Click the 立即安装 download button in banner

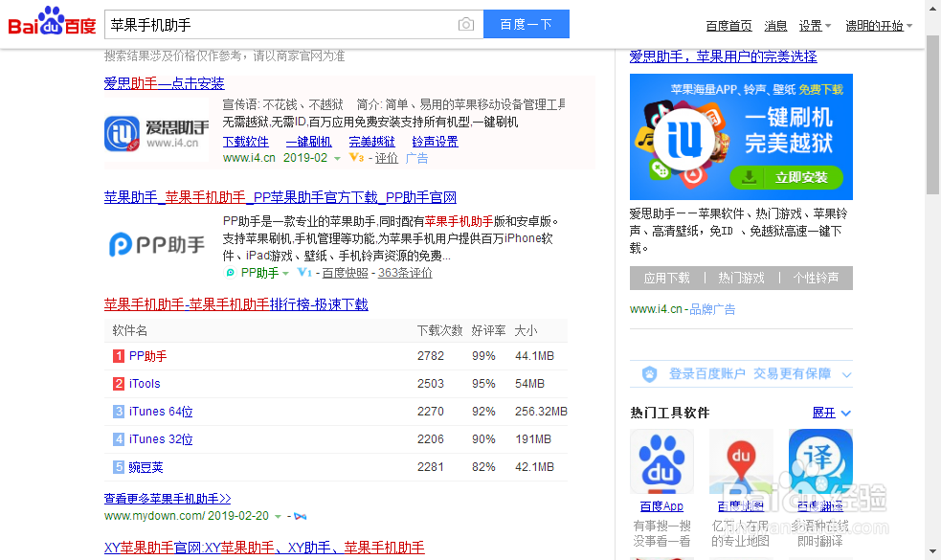(x=786, y=178)
